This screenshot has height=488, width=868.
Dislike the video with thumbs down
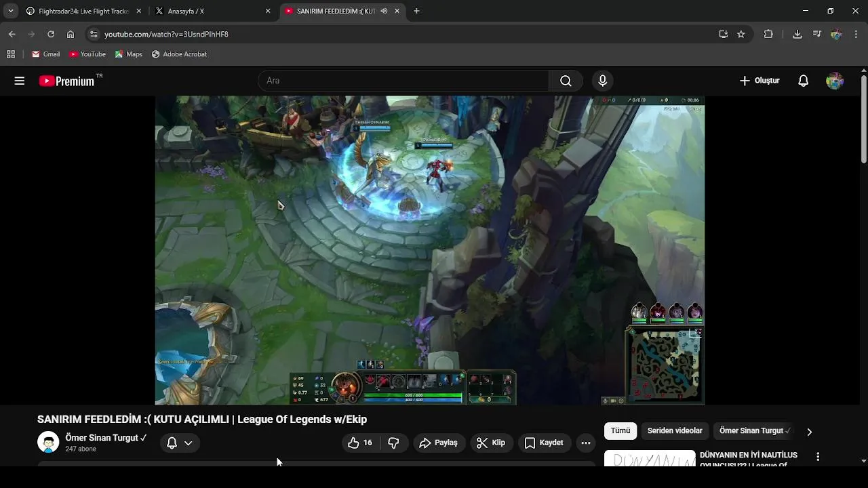pyautogui.click(x=394, y=443)
